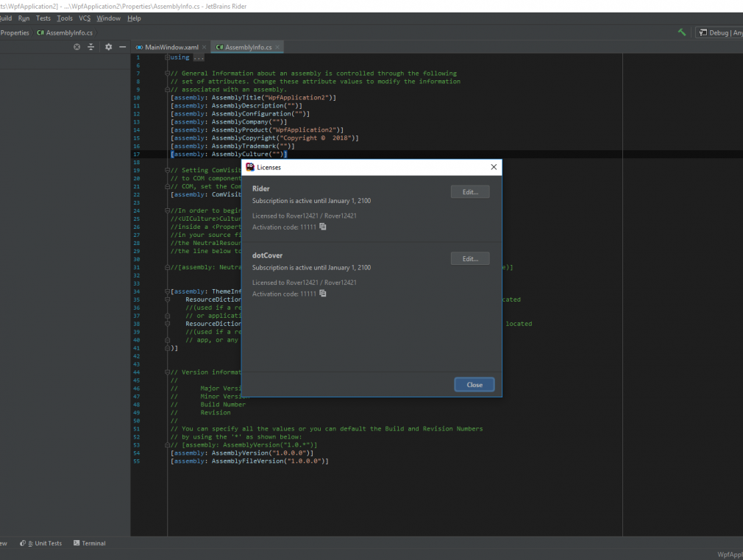
Task: Click AssemblyInfo.cs breadcrumb in navigation bar
Action: tap(65, 32)
